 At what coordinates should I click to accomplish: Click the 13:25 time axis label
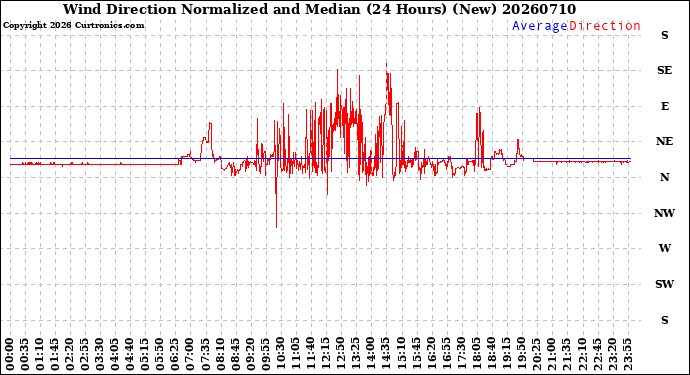356,355
